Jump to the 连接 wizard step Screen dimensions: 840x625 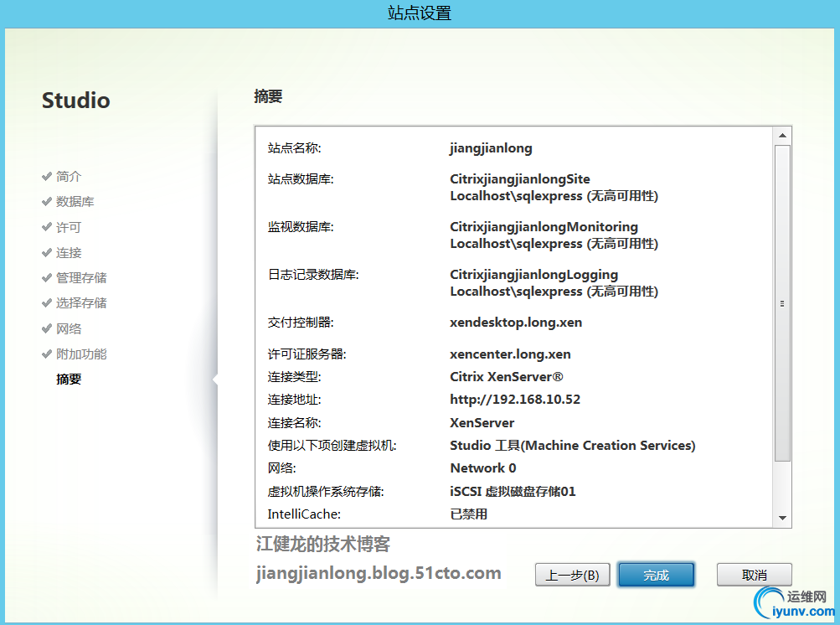coord(69,252)
